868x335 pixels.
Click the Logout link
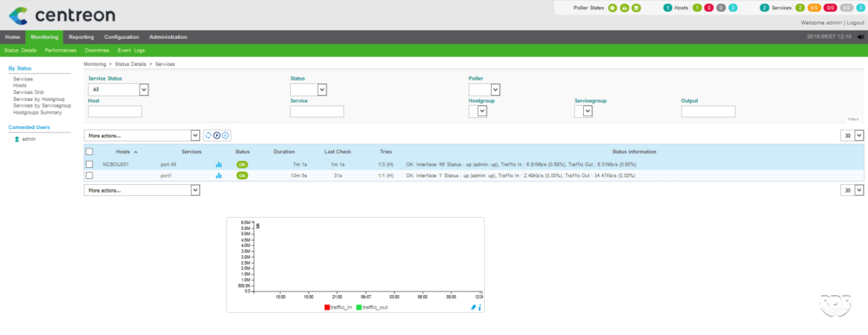(855, 23)
